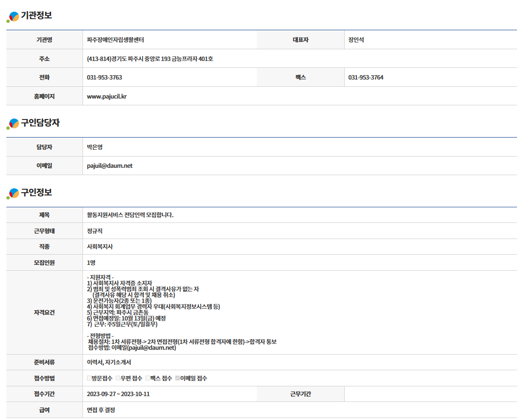517x420 pixels.
Task: Select the fax number 031-953-3764
Action: tap(366, 78)
